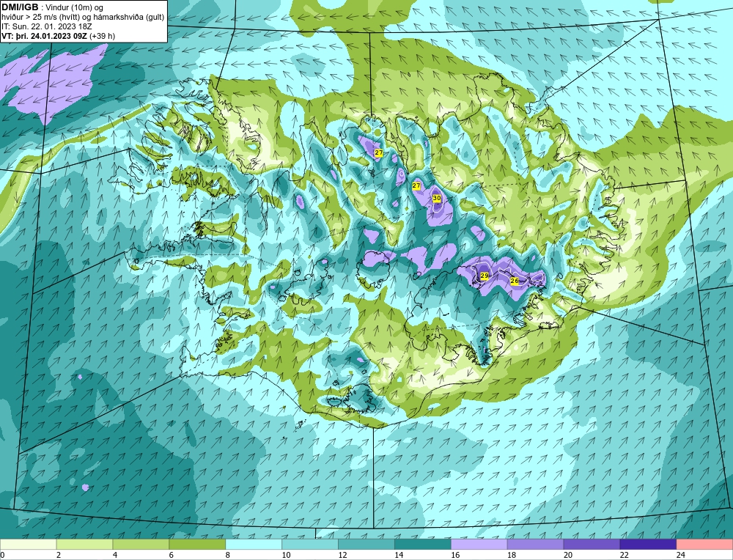Click the scale number 2

pyautogui.click(x=59, y=556)
